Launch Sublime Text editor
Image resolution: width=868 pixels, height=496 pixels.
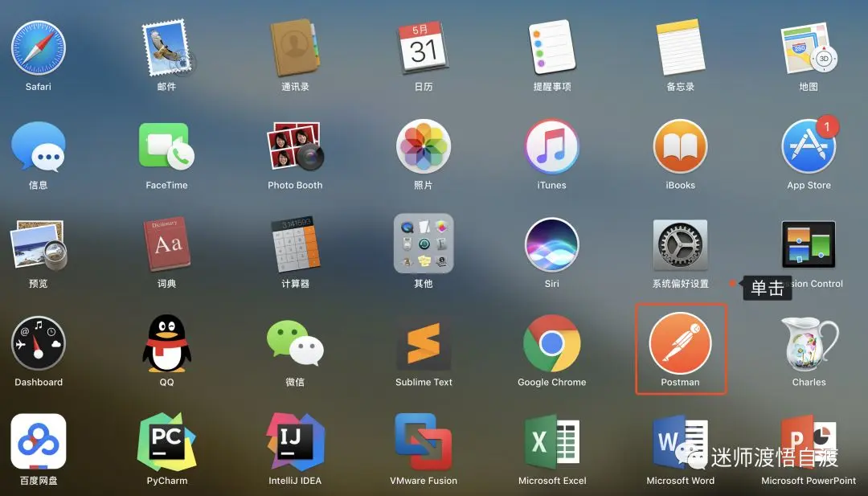[x=424, y=344]
